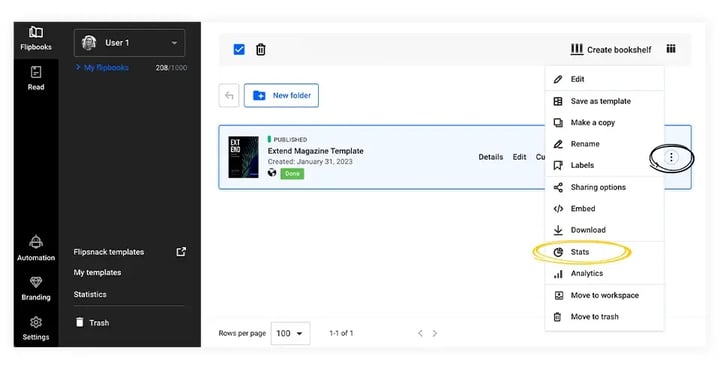Screen dimensions: 720x369
Task: Choose Rename in the context menu
Action: pos(604,144)
